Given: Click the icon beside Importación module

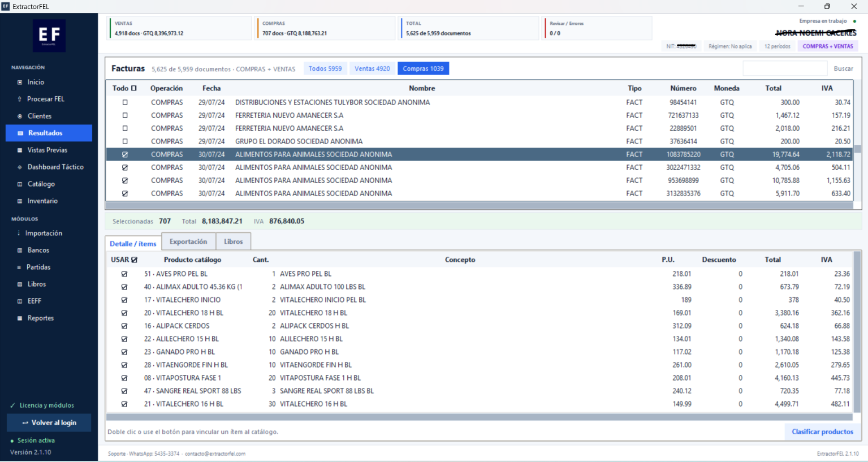Looking at the screenshot, I should (19, 233).
